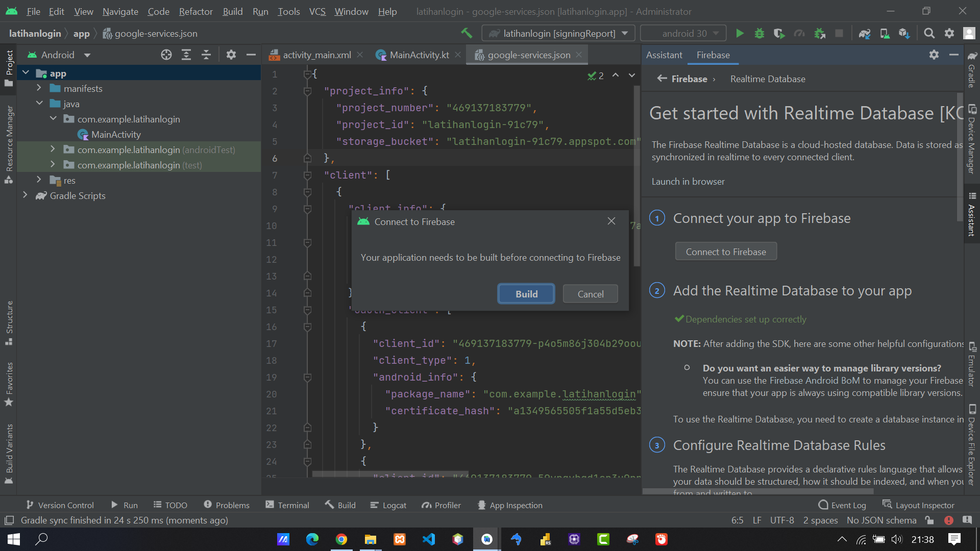
Task: Open SDK Manager icon in toolbar
Action: [x=904, y=33]
